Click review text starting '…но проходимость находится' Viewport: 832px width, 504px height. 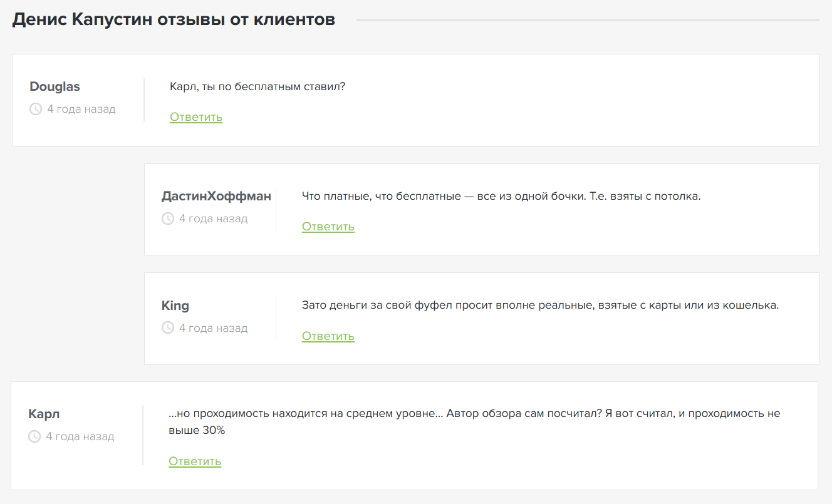[474, 422]
